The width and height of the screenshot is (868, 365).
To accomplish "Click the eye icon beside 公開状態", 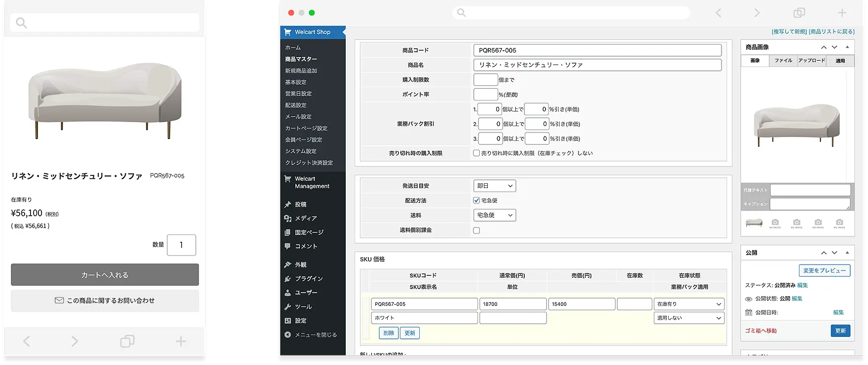I will coord(749,299).
